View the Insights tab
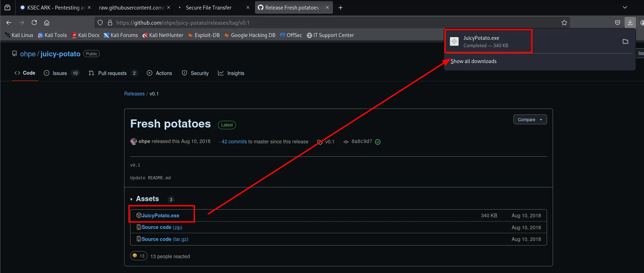Viewport: 644px width, 273px height. click(231, 73)
